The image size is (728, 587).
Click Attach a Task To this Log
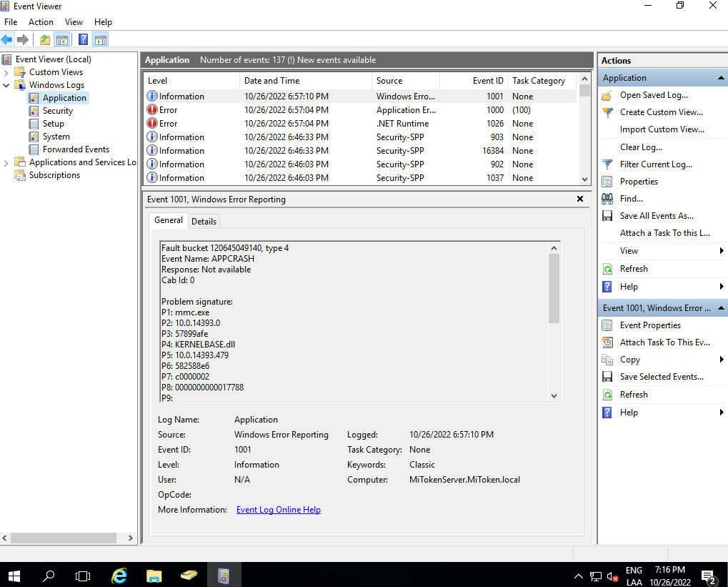(665, 233)
